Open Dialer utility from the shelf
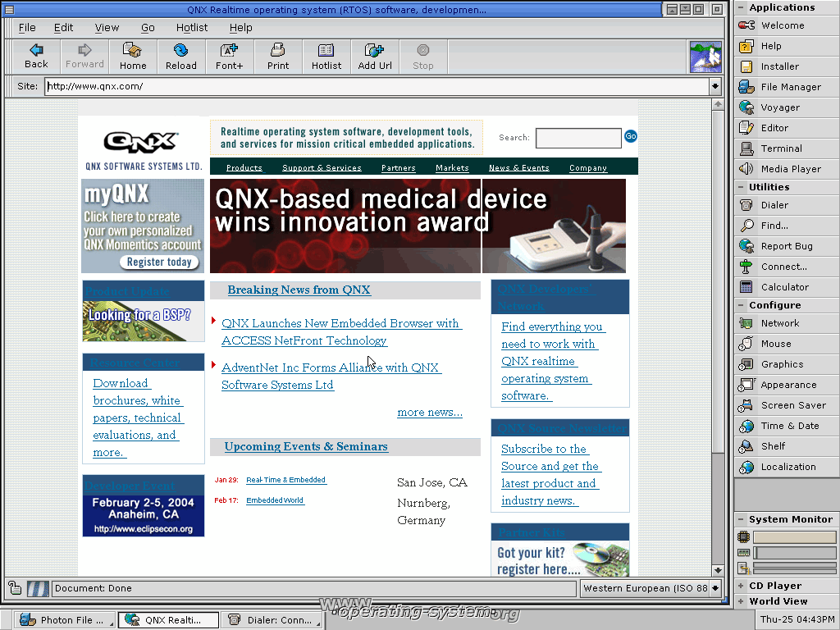 point(787,205)
